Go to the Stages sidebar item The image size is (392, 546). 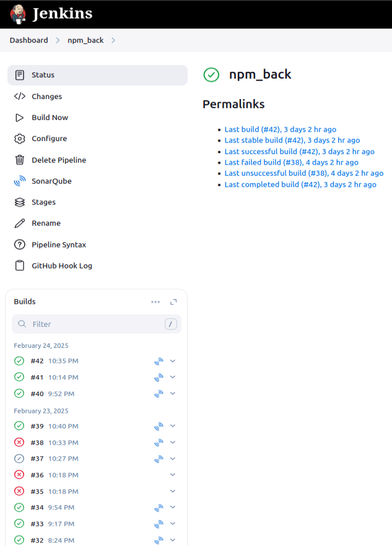click(44, 202)
